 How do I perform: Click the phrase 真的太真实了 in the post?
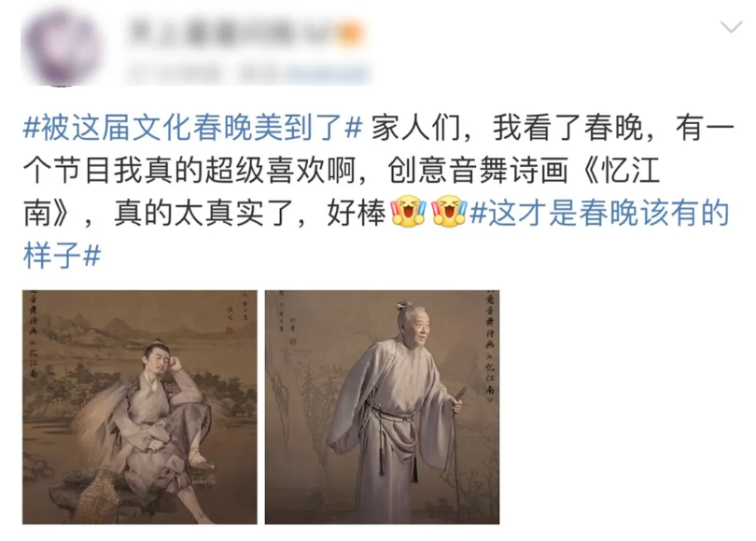203,214
